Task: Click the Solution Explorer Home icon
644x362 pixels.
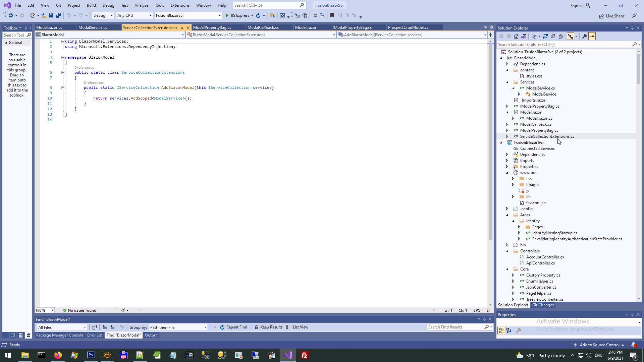Action: [516, 36]
